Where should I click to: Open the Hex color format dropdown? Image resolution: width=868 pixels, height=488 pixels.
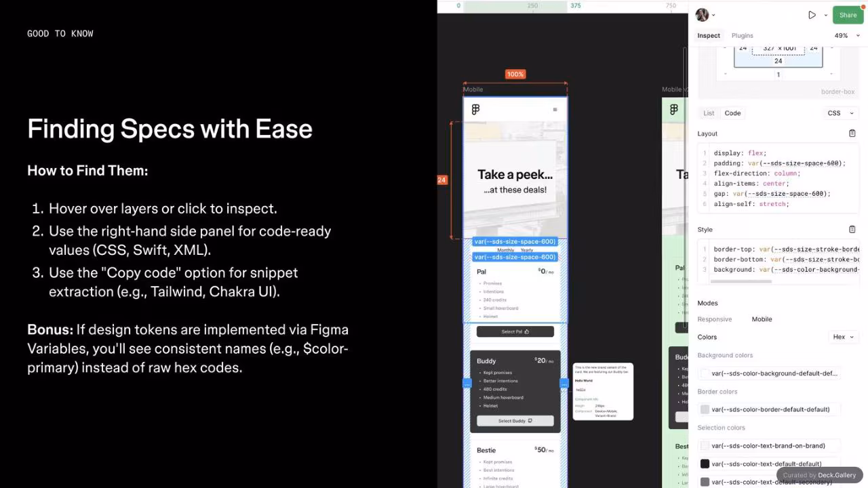[844, 337]
